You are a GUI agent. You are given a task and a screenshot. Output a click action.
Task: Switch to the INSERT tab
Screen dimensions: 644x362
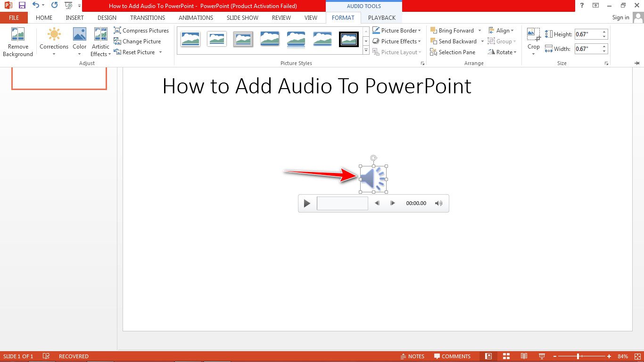click(x=74, y=18)
